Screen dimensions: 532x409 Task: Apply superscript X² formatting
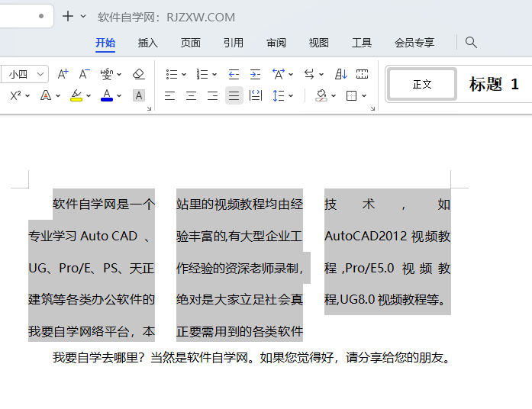coord(15,95)
